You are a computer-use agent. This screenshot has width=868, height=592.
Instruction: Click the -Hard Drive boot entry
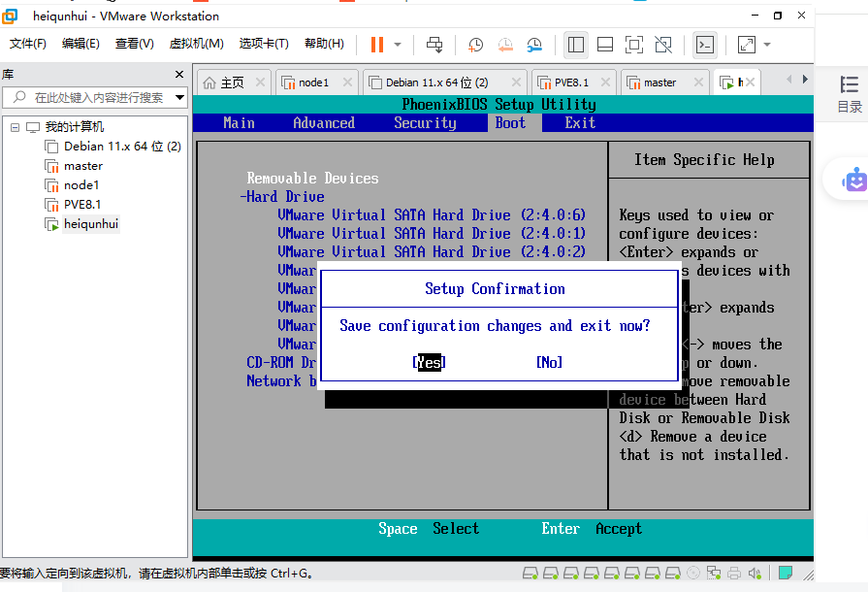tap(282, 197)
